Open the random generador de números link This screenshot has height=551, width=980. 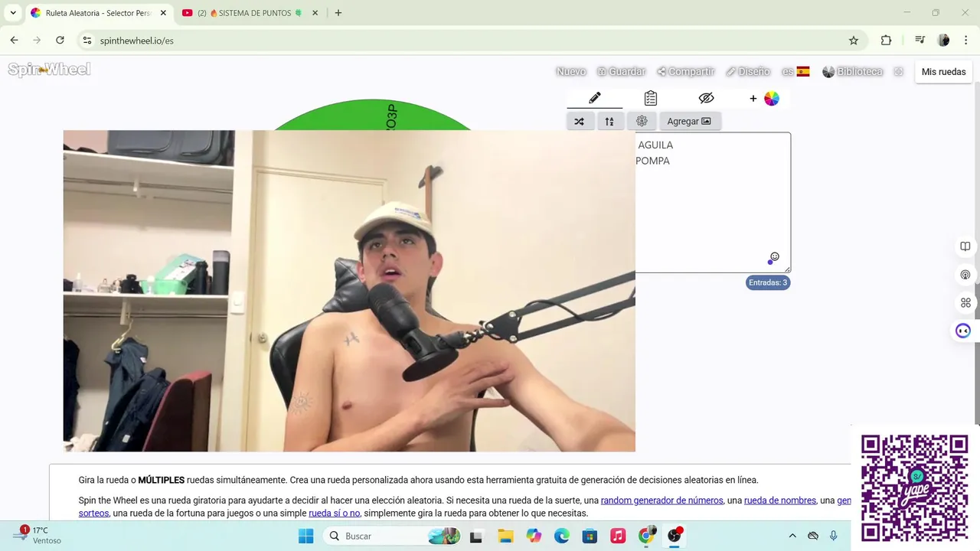point(661,500)
